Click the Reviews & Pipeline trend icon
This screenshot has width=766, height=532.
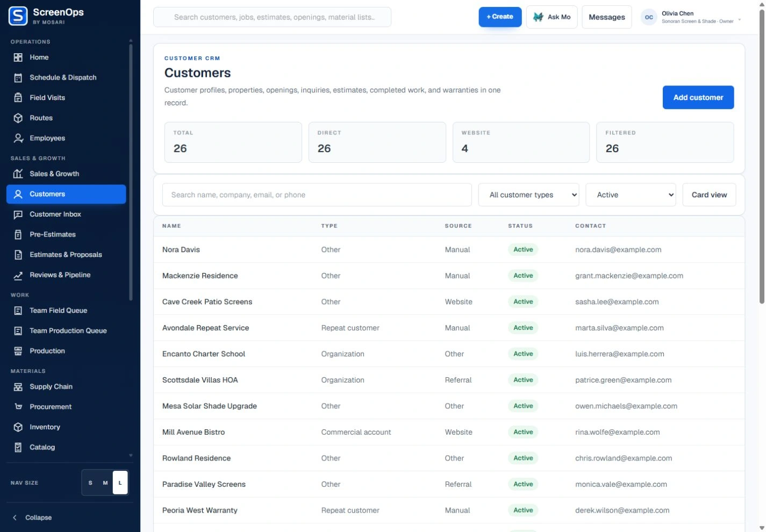pos(18,275)
